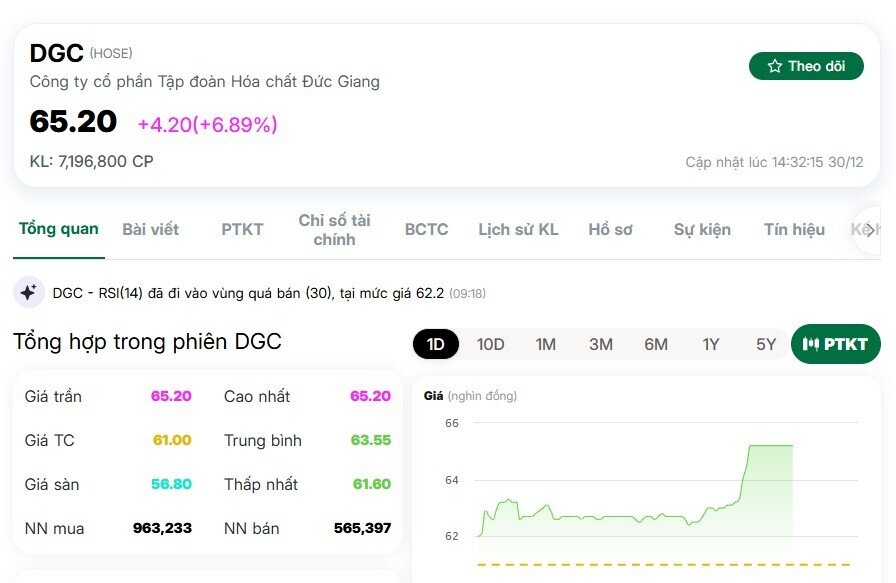
Task: Click the Trung bình value 63.55
Action: click(371, 440)
